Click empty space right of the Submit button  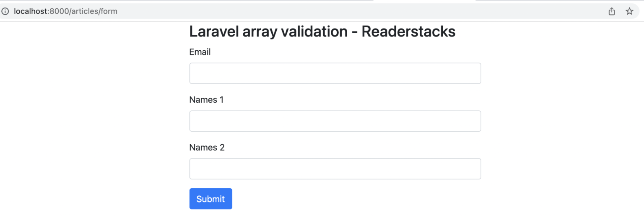tap(356, 199)
